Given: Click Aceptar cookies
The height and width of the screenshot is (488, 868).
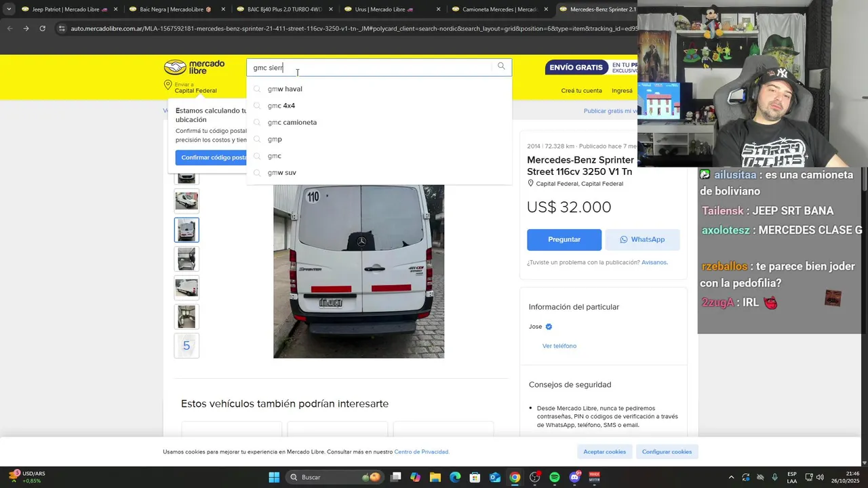Looking at the screenshot, I should 605,451.
